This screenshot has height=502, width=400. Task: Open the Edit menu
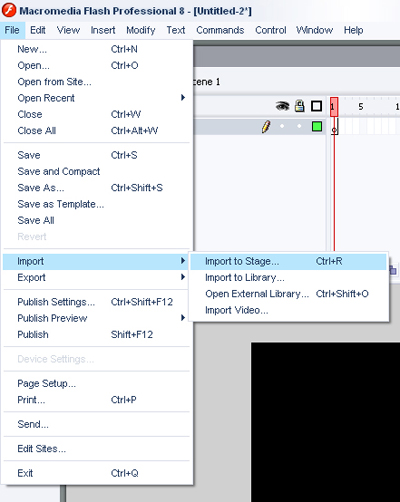click(38, 30)
